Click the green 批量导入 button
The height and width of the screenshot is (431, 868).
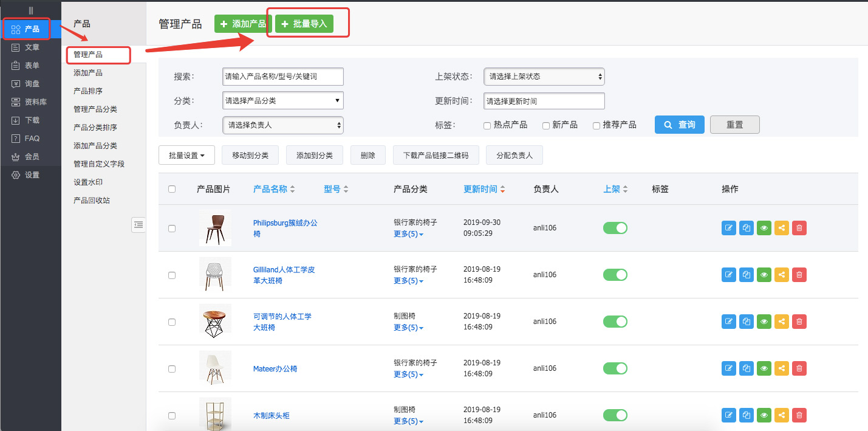[x=304, y=24]
